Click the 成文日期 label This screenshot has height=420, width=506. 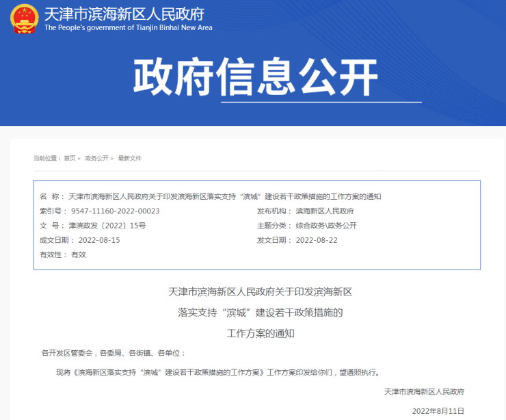[57, 240]
